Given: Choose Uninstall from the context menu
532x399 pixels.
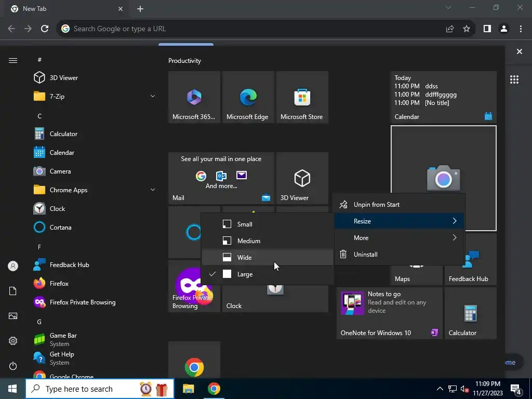Looking at the screenshot, I should point(400,255).
